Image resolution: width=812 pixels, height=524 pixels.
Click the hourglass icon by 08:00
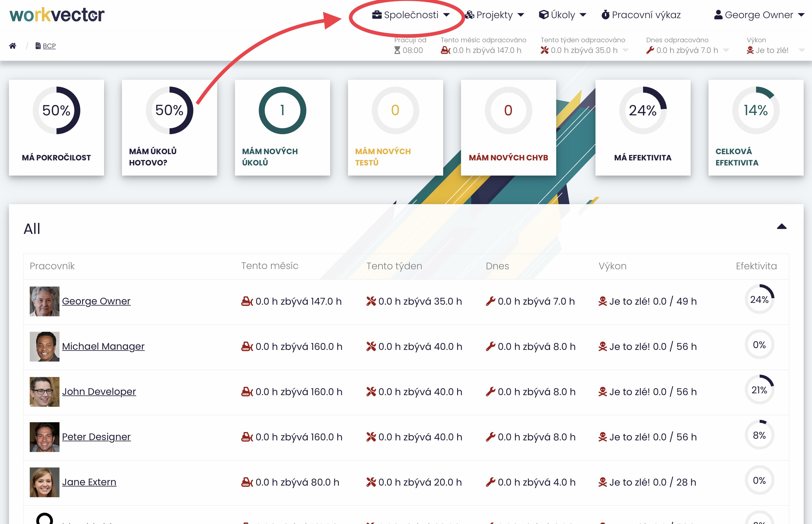(397, 50)
